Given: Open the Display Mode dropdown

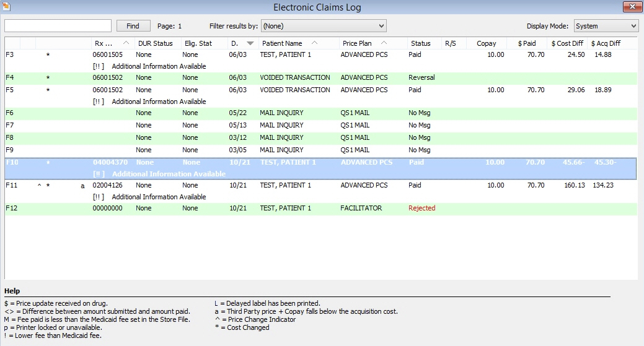Looking at the screenshot, I should coord(606,26).
